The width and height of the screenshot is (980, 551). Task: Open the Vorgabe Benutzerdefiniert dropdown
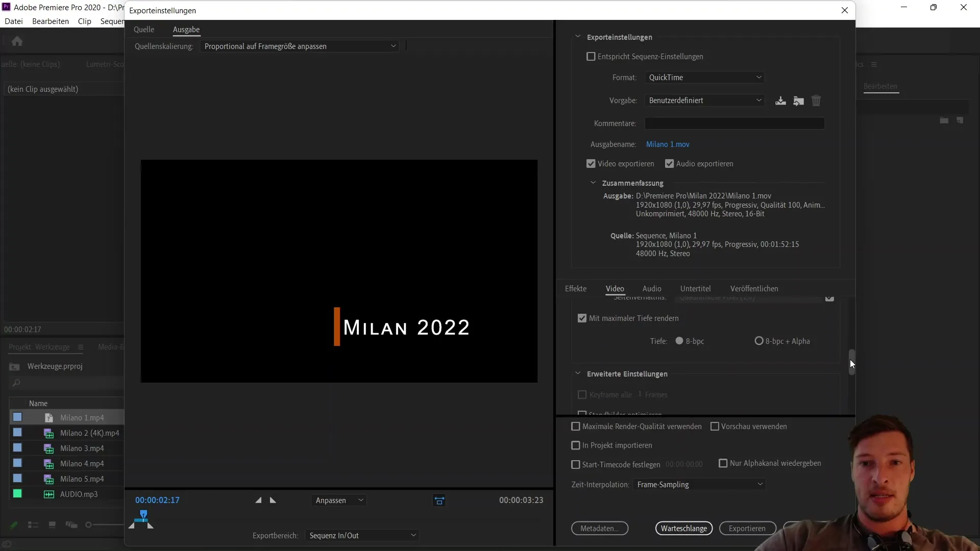[704, 101]
